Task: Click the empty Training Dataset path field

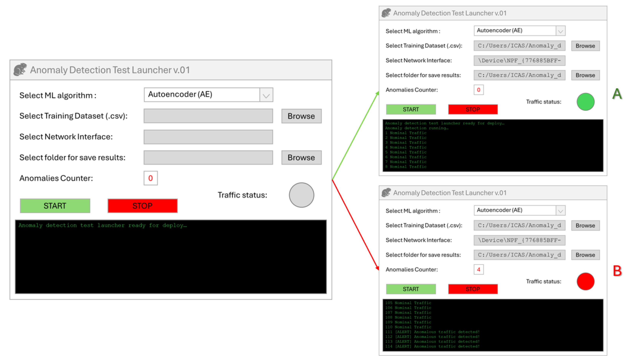Action: [208, 116]
